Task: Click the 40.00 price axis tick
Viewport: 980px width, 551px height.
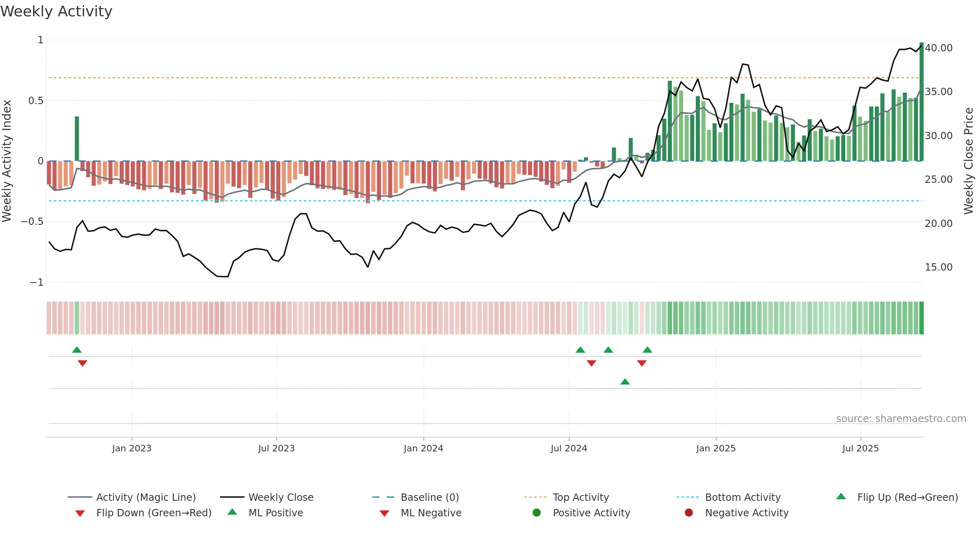Action: click(x=938, y=48)
